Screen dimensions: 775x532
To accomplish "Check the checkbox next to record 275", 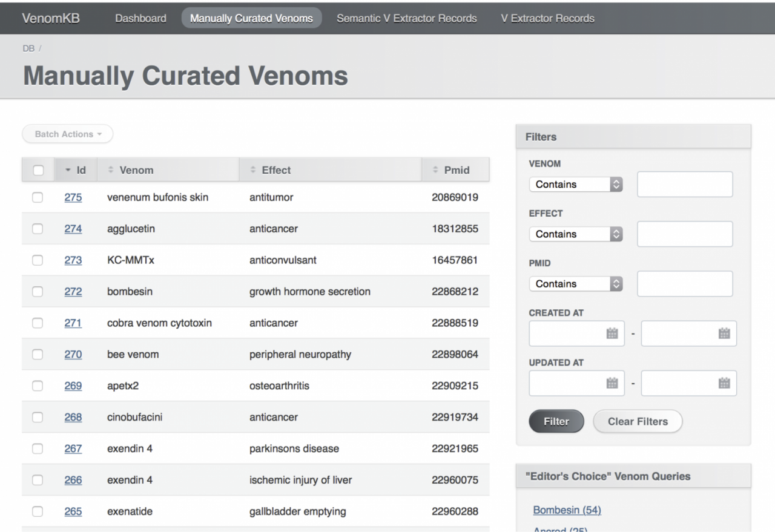I will pyautogui.click(x=37, y=197).
